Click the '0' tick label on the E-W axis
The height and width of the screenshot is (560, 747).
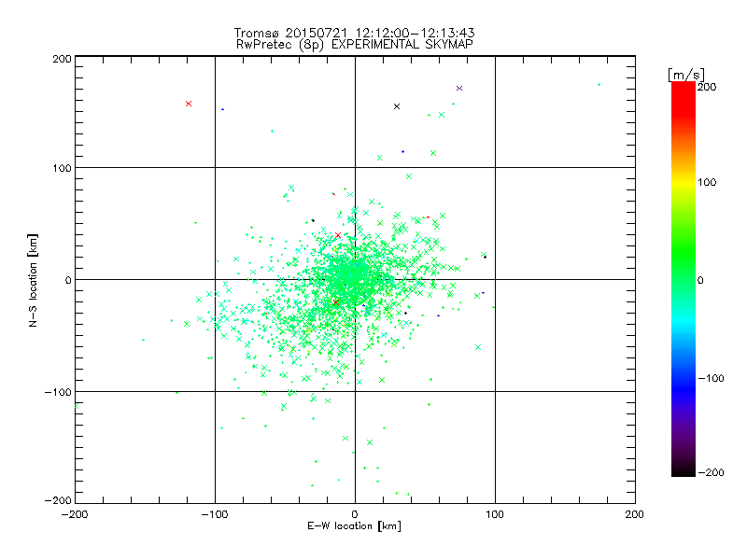[x=355, y=514]
